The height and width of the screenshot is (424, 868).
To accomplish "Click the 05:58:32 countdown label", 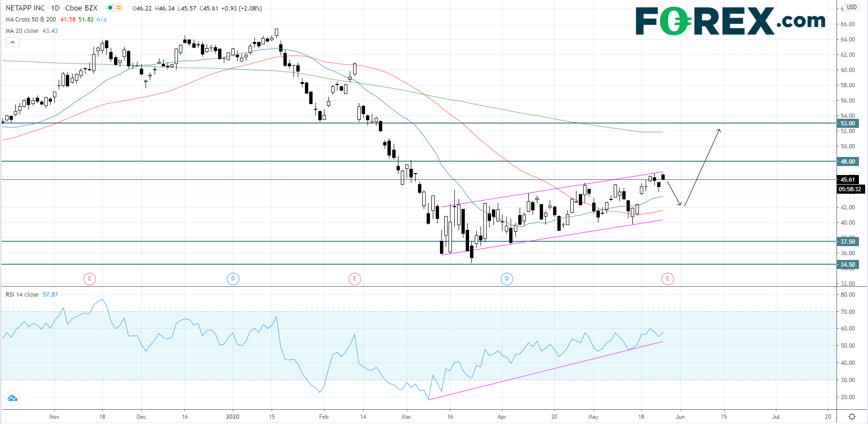I will pyautogui.click(x=850, y=189).
